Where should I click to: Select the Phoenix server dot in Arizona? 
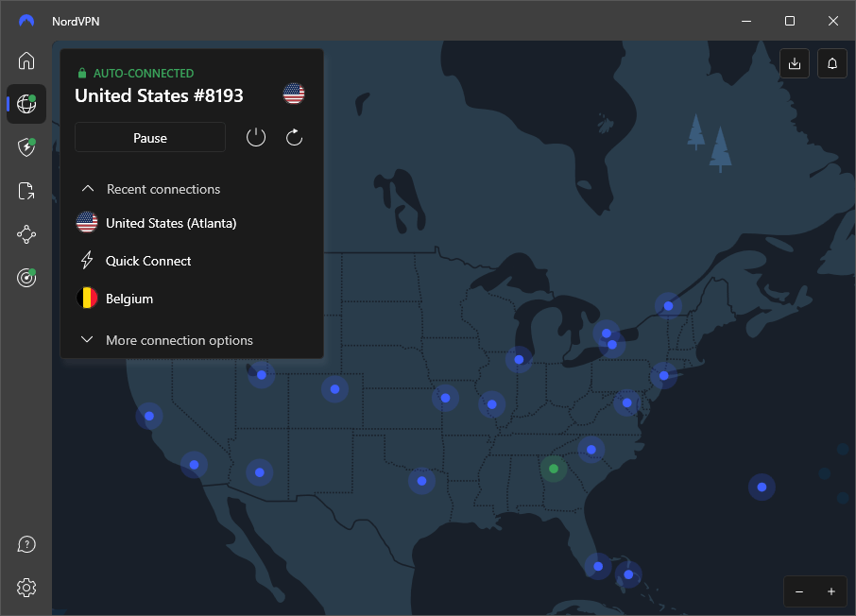(x=259, y=472)
